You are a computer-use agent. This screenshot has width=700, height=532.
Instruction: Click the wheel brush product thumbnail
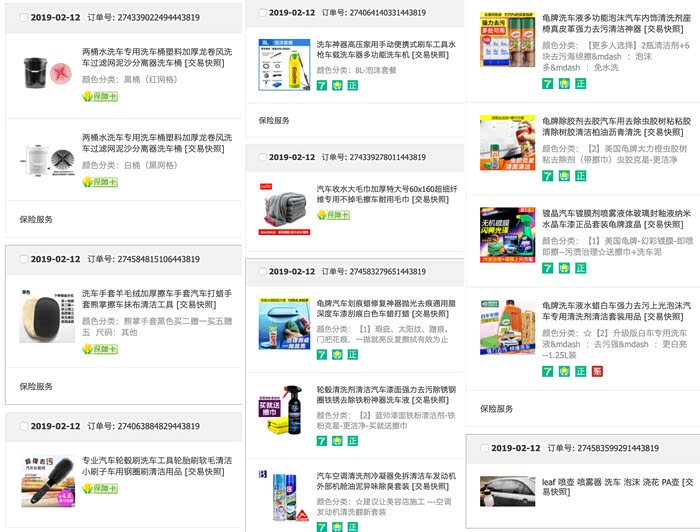pyautogui.click(x=48, y=481)
